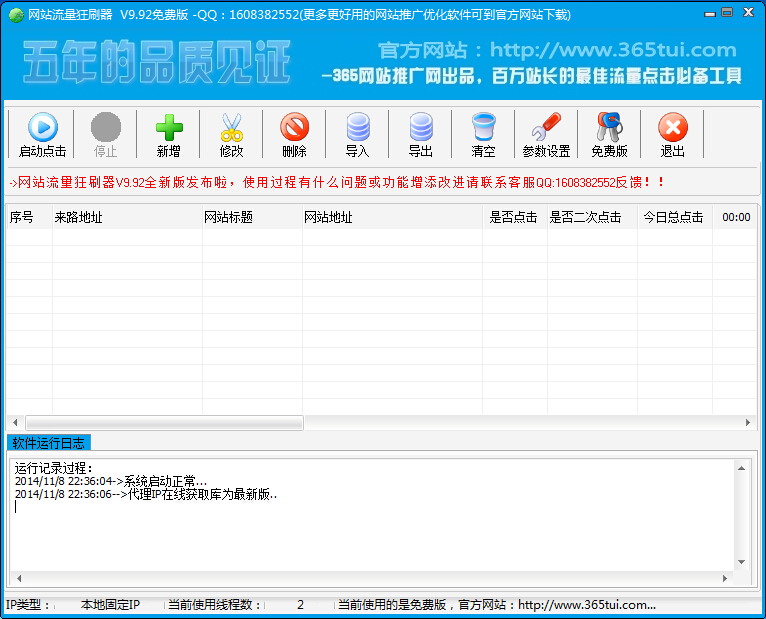766x619 pixels.
Task: Click the '本地固定IP' status bar value
Action: click(x=110, y=605)
